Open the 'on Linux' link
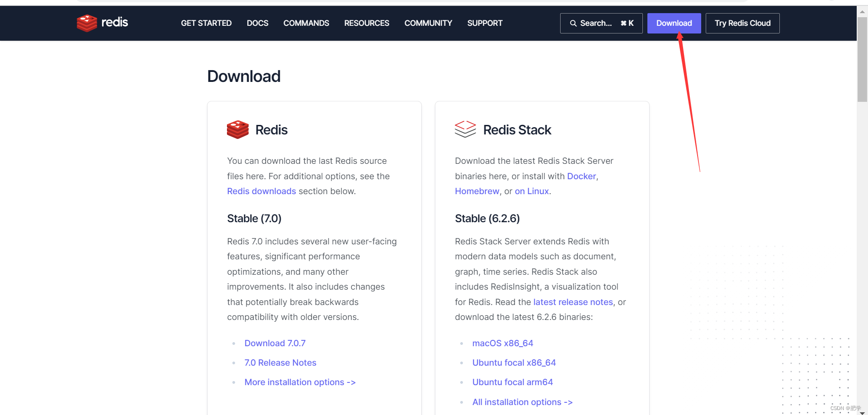The image size is (868, 415). pos(532,191)
